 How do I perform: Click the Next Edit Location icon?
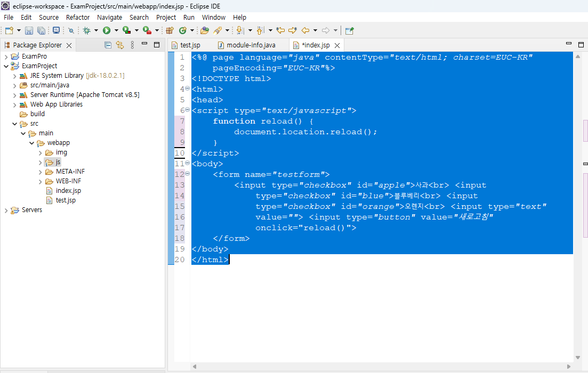click(293, 30)
